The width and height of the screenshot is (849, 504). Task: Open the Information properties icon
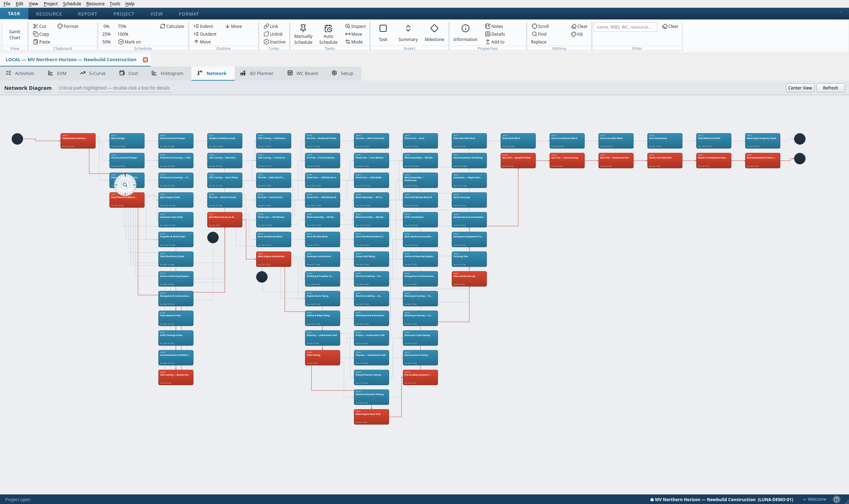click(465, 28)
